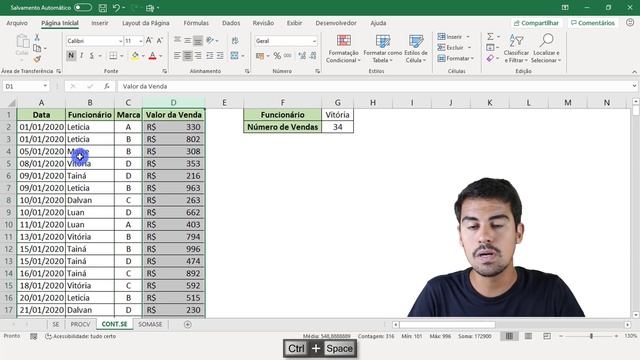Viewport: 640px width, 360px height.
Task: Open the Undo history dropdown arrow
Action: click(124, 7)
